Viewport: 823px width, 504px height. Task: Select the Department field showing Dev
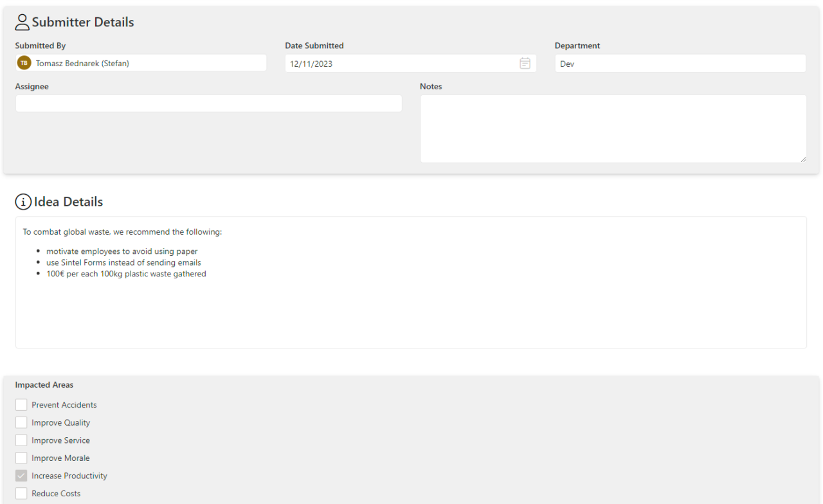click(680, 63)
